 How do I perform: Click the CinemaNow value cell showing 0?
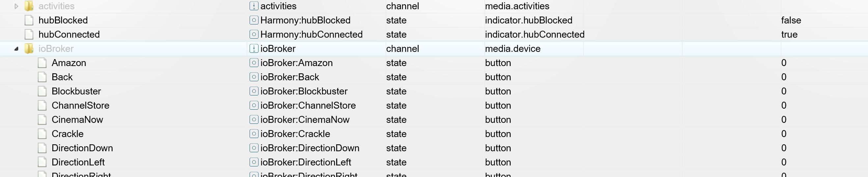pyautogui.click(x=784, y=120)
